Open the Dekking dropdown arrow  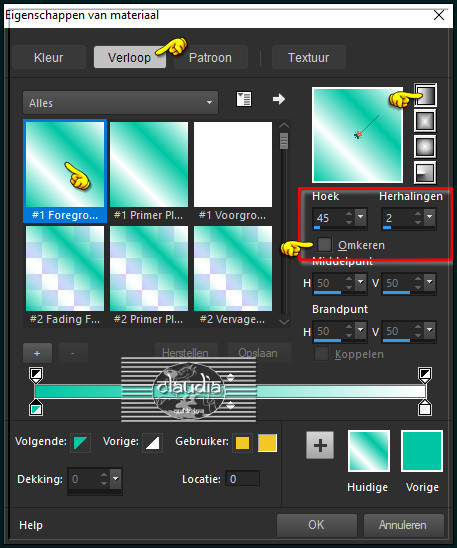pos(116,478)
